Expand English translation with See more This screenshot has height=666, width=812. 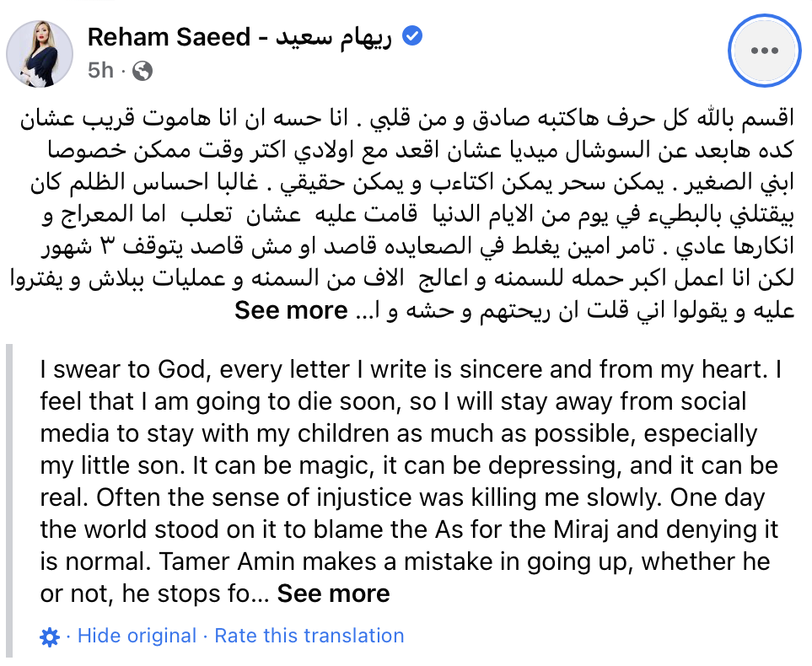(334, 593)
